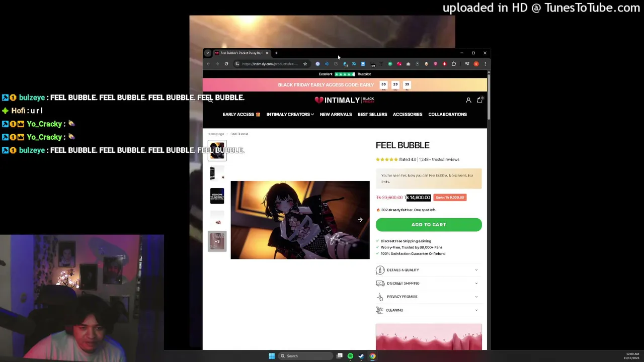Open Steam from the taskbar
This screenshot has height=362, width=644.
tap(361, 356)
